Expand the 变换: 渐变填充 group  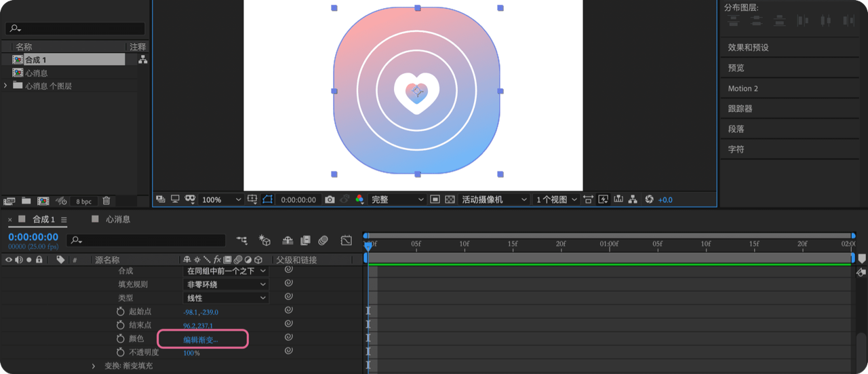tap(94, 366)
